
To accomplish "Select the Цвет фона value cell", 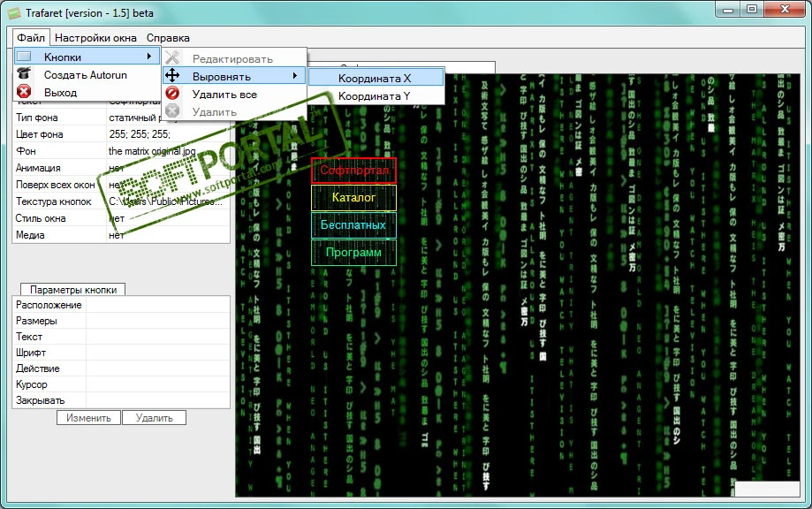I will (168, 134).
